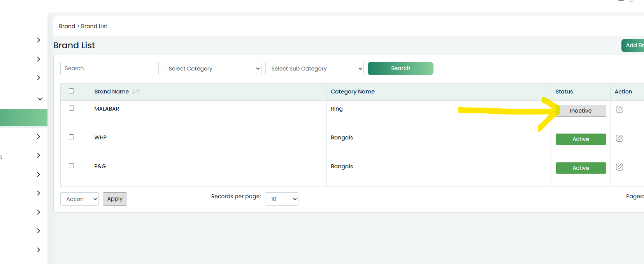The image size is (644, 264).
Task: Click the Ring category cell
Action: pos(337,109)
